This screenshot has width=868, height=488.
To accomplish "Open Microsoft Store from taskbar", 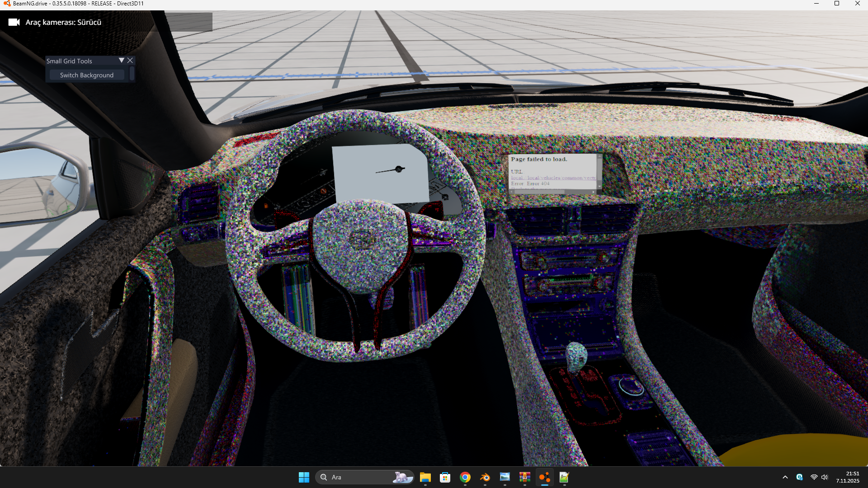I will (445, 477).
